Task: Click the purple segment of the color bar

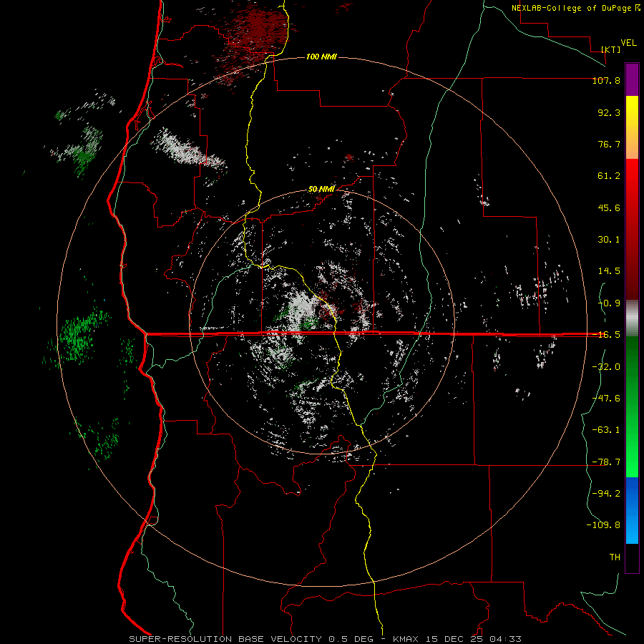Action: point(632,79)
